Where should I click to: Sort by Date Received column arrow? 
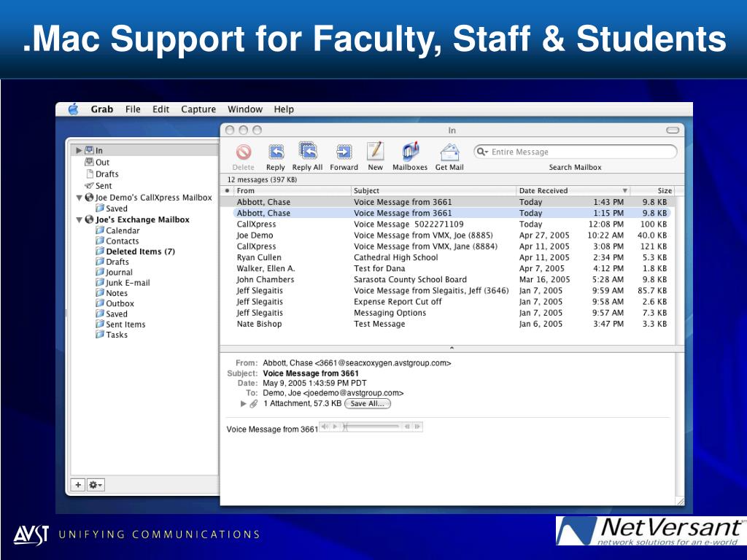pos(624,190)
